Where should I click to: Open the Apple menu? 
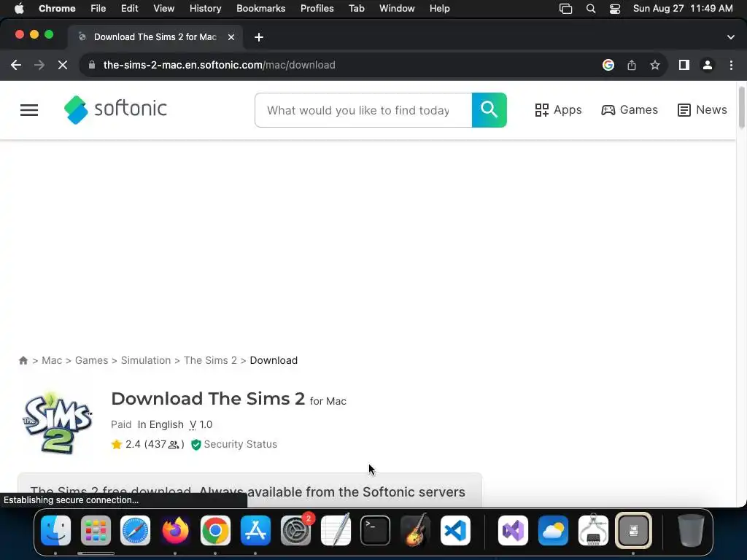[19, 9]
